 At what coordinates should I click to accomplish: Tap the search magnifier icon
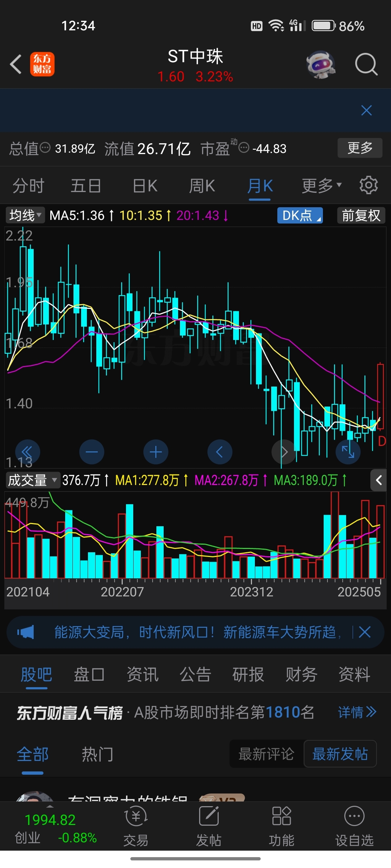366,64
